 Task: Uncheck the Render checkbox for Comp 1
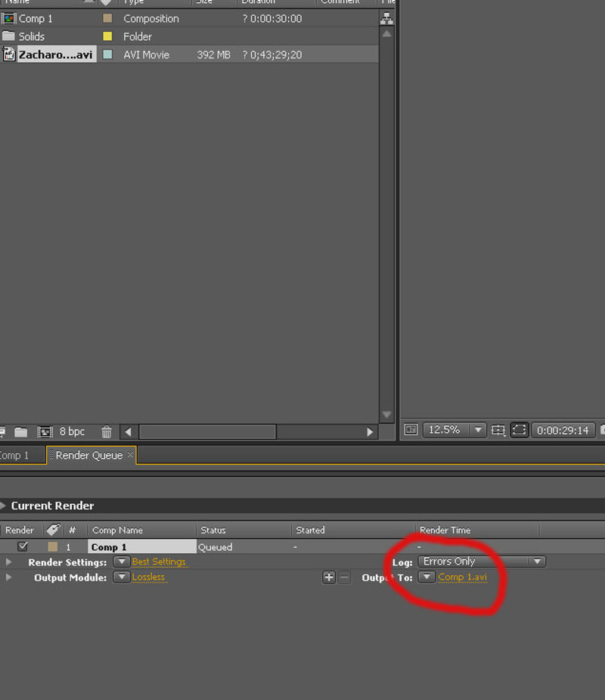tap(23, 546)
